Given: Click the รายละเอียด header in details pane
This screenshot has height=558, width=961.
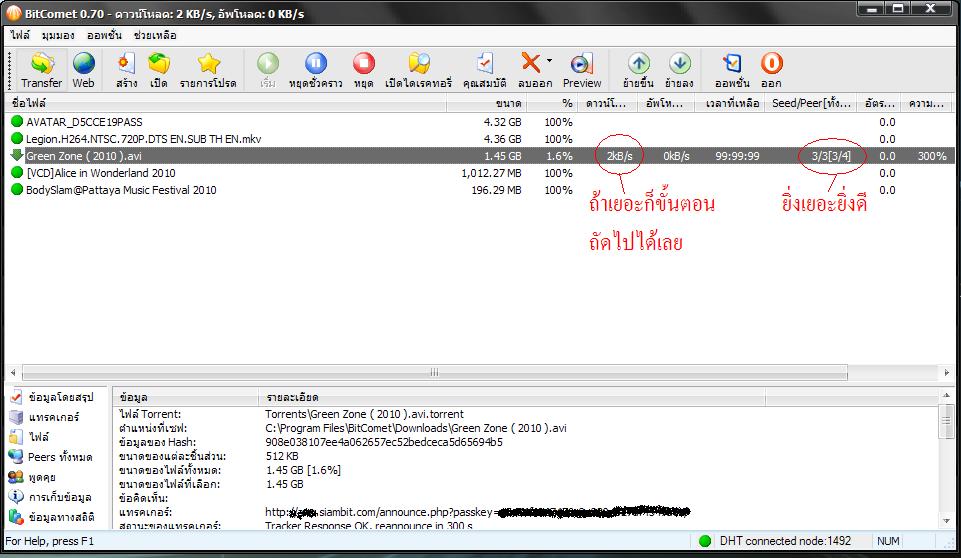Looking at the screenshot, I should coord(512,397).
